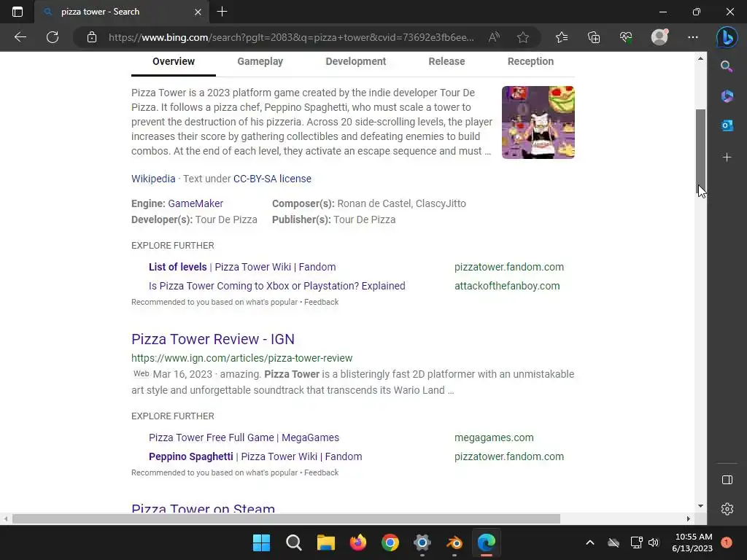Open clock and date in taskbar

point(693,542)
